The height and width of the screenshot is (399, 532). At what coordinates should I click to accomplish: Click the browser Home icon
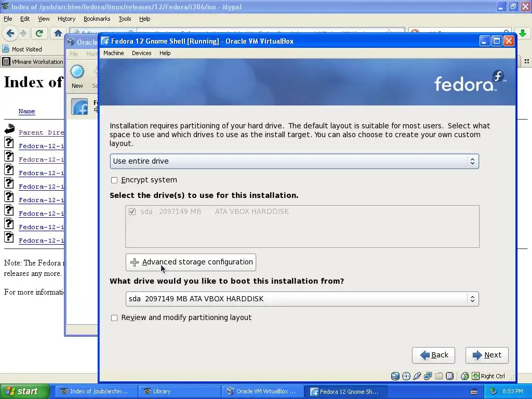pos(58,33)
